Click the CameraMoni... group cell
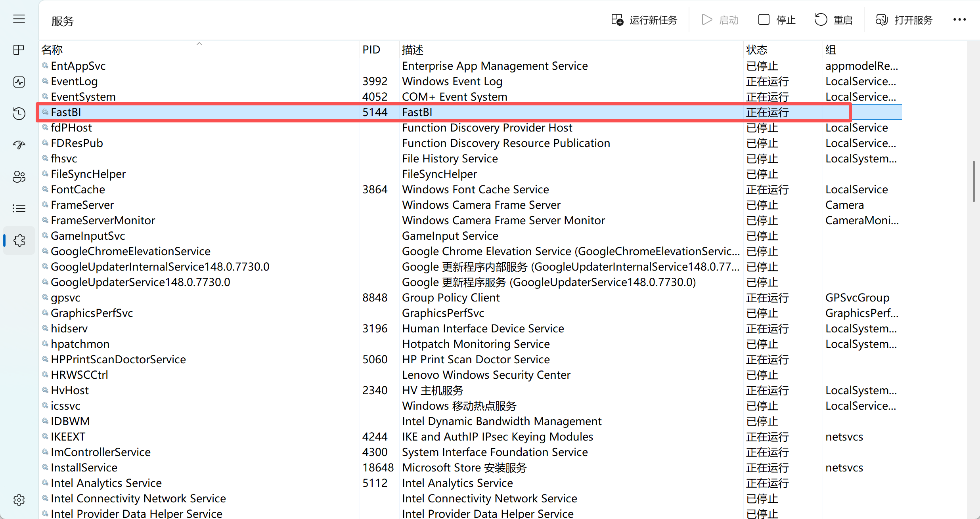Screen dimensions: 980x519 click(862, 220)
